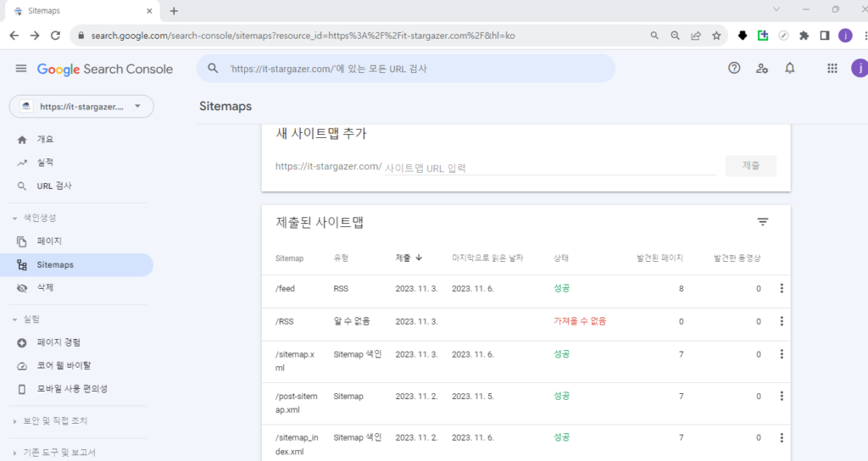Click the 마지막으로 읽은 날짜 column header
Screen dimensions: 868x461
tap(487, 258)
